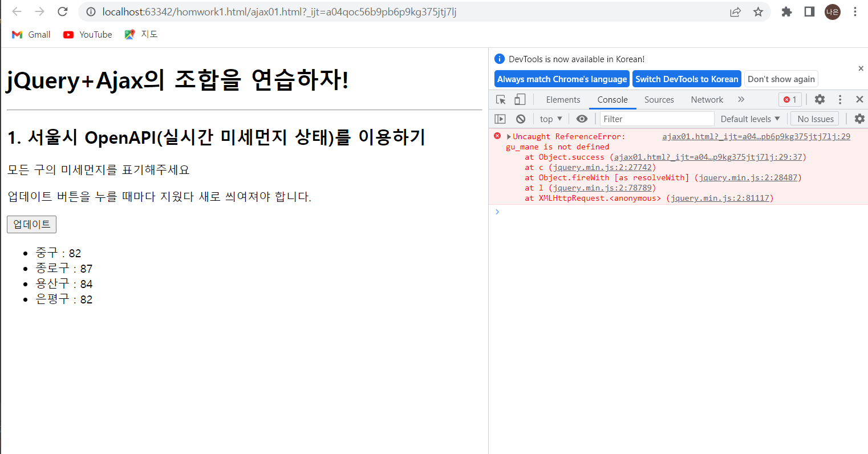Open Chrome three-dot menu
Viewport: 868px width, 454px height.
point(855,12)
